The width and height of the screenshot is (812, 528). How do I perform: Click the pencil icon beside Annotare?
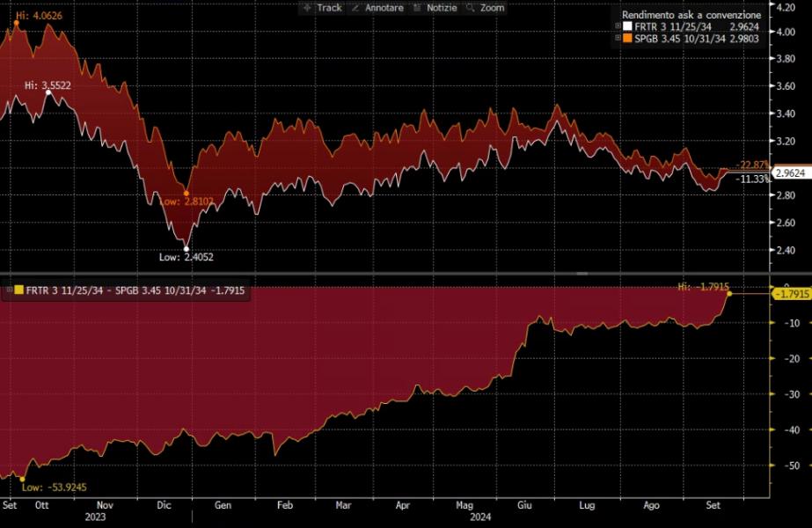click(x=355, y=8)
